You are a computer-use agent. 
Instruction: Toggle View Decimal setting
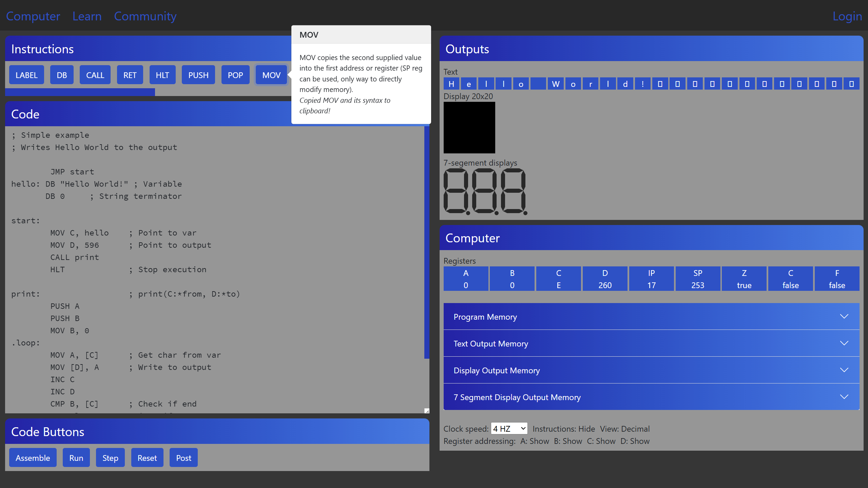click(x=635, y=429)
